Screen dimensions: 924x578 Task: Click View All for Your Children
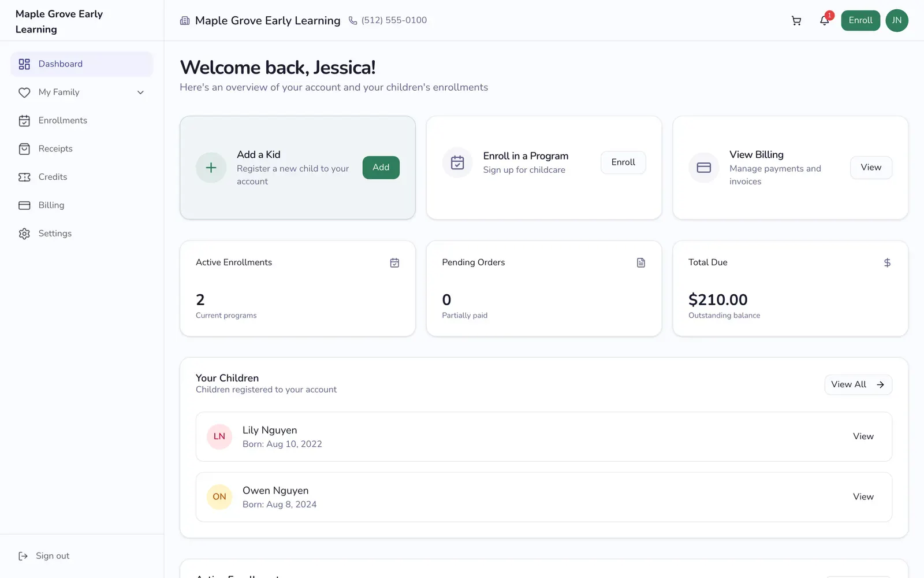click(x=858, y=385)
